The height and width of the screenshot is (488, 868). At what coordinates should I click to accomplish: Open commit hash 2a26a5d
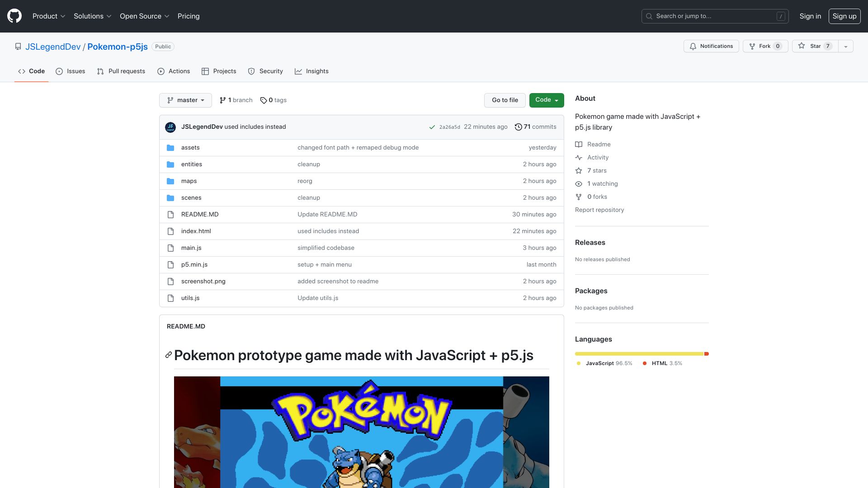pyautogui.click(x=450, y=127)
